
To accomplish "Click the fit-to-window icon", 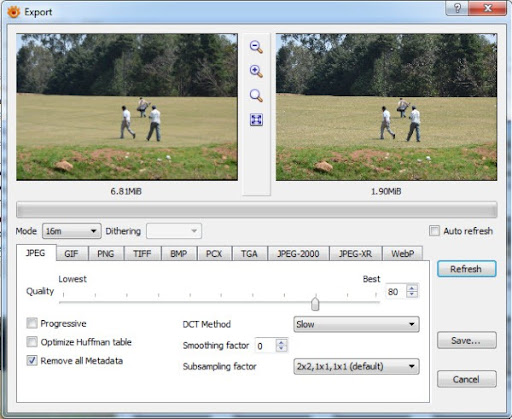I will [256, 120].
